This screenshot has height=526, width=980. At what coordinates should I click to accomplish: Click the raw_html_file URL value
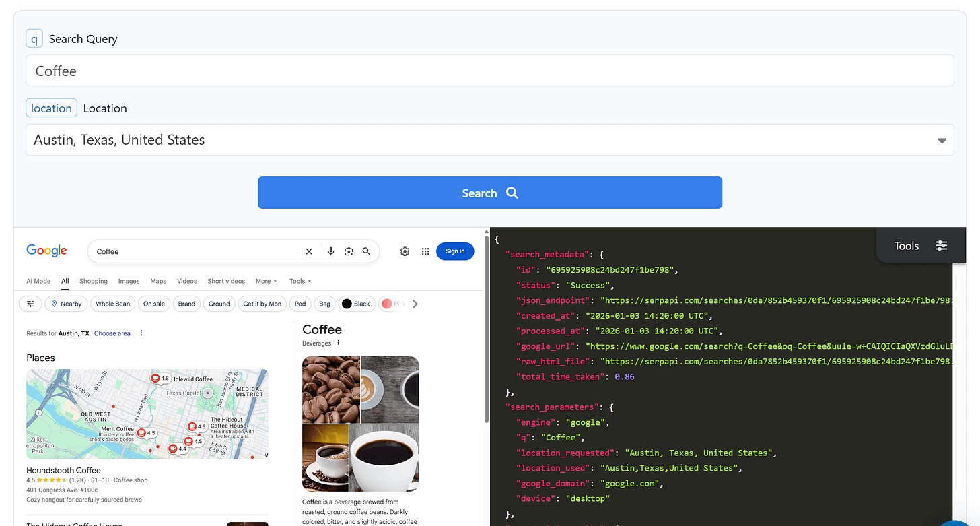777,361
